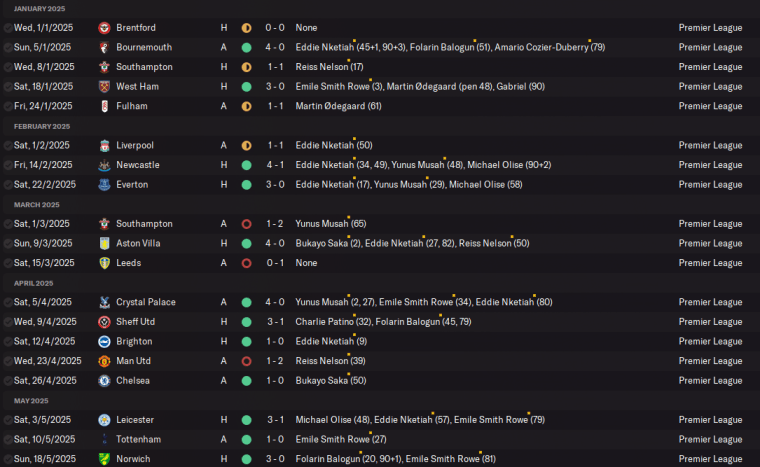
Task: Click scorer Bukayo Saka in Chelsea match
Action: (319, 381)
